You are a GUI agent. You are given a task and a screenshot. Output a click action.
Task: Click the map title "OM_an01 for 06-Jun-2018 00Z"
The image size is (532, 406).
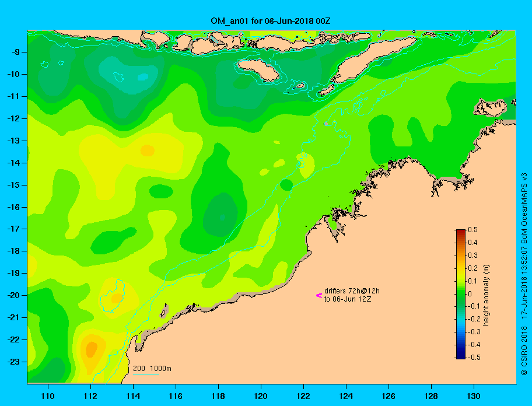pos(271,21)
